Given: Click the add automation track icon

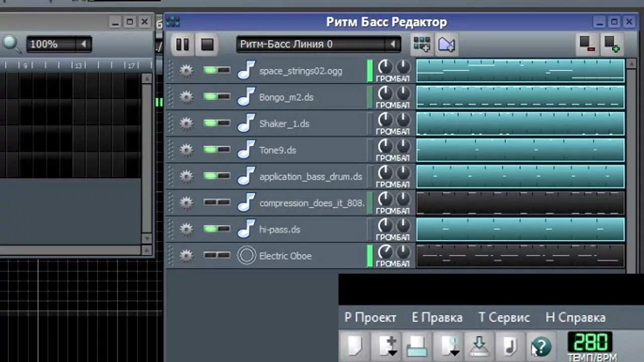Looking at the screenshot, I should [446, 44].
